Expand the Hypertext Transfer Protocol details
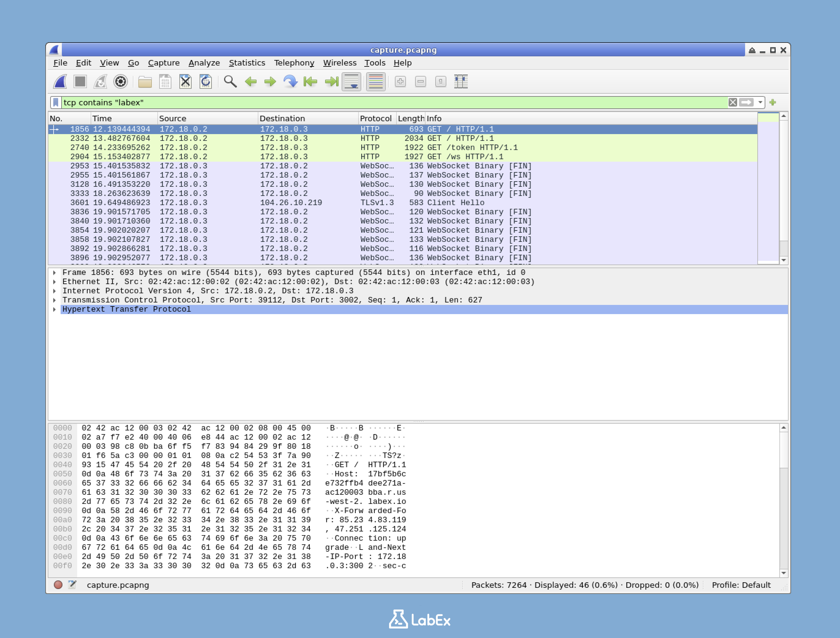The image size is (840, 638). 54,309
